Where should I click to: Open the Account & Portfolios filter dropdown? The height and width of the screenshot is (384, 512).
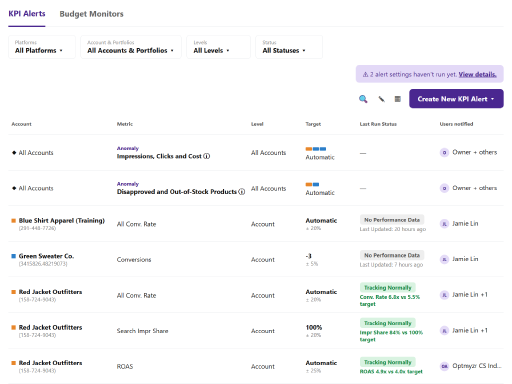[x=131, y=47]
